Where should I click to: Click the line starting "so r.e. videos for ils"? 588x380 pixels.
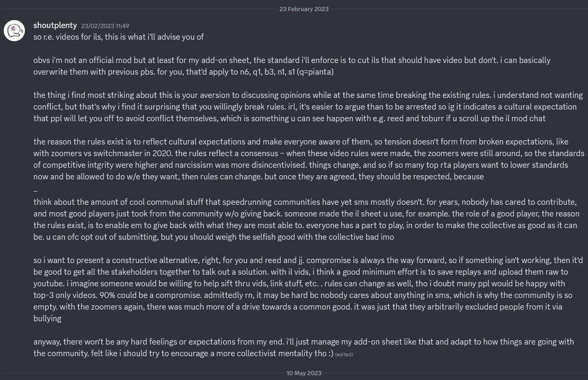click(119, 37)
